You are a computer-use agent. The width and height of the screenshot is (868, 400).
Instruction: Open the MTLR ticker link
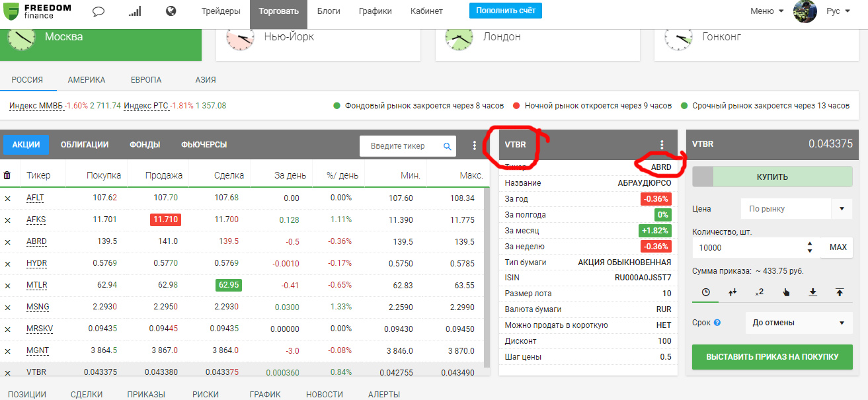click(x=36, y=286)
